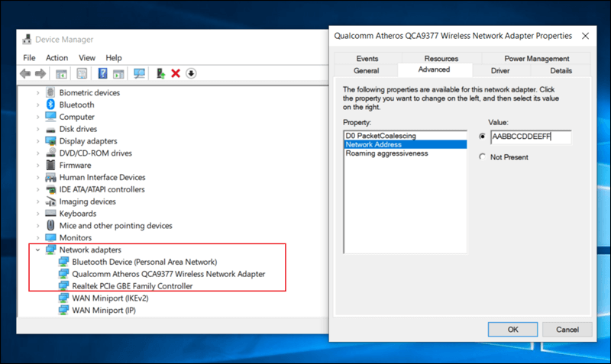Expand the Disk drives node arrow
Screen dimensions: 611x364
pos(37,129)
